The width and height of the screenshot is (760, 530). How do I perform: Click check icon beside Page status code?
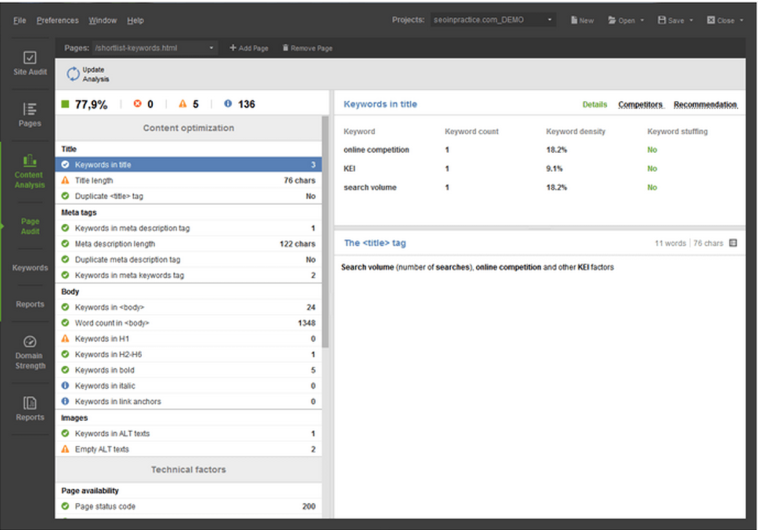click(65, 506)
